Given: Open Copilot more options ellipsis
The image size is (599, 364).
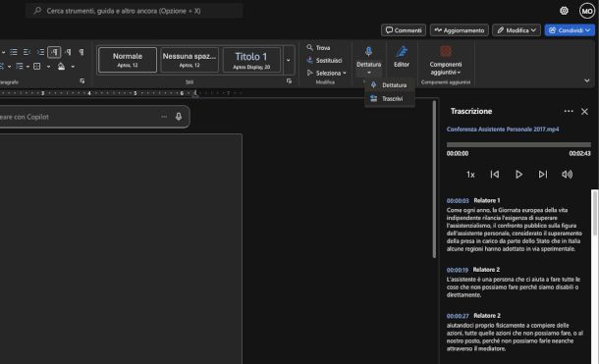Looking at the screenshot, I should (164, 117).
